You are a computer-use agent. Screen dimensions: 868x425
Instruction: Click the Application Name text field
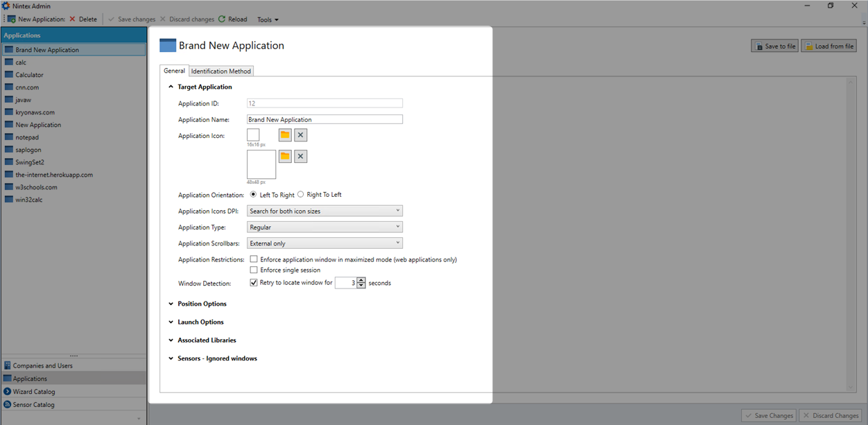point(324,119)
